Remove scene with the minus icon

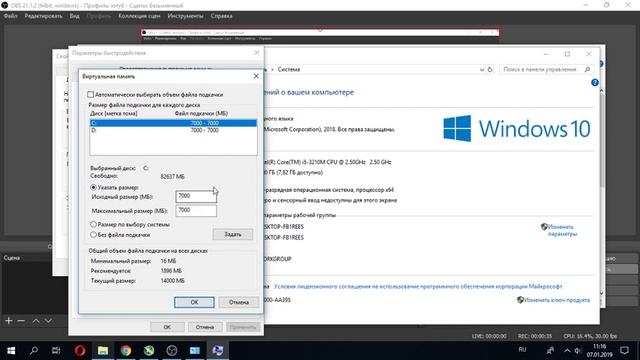21,321
